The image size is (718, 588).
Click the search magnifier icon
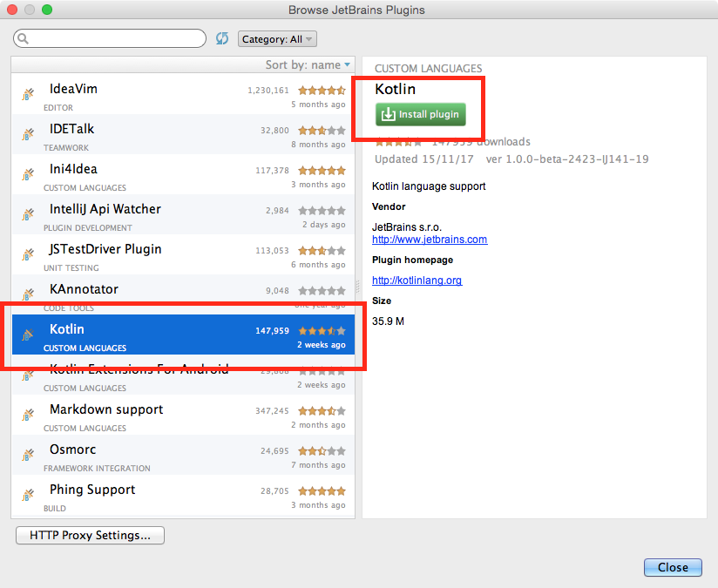[22, 38]
